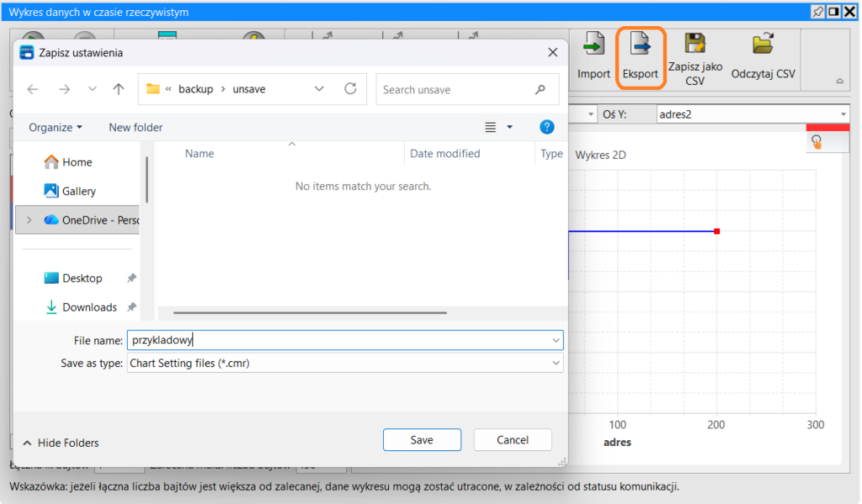Expand the OneDrive tree node
This screenshot has height=504, width=862.
coord(29,220)
